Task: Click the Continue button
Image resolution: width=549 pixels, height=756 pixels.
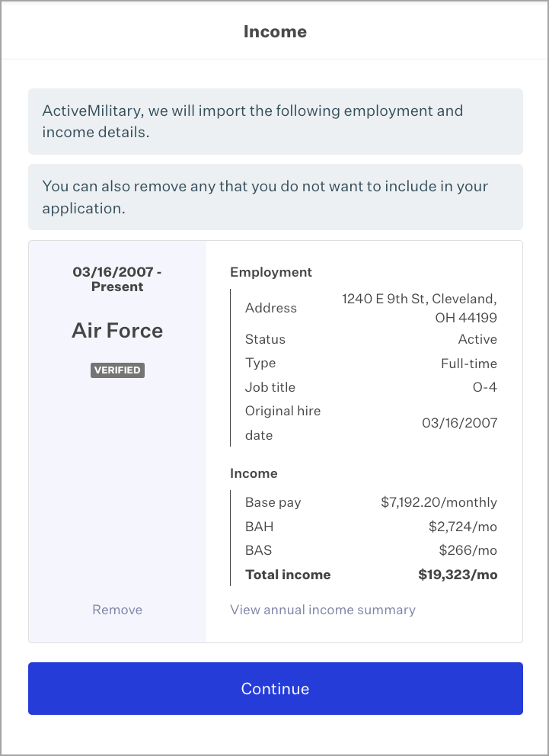Action: (276, 688)
